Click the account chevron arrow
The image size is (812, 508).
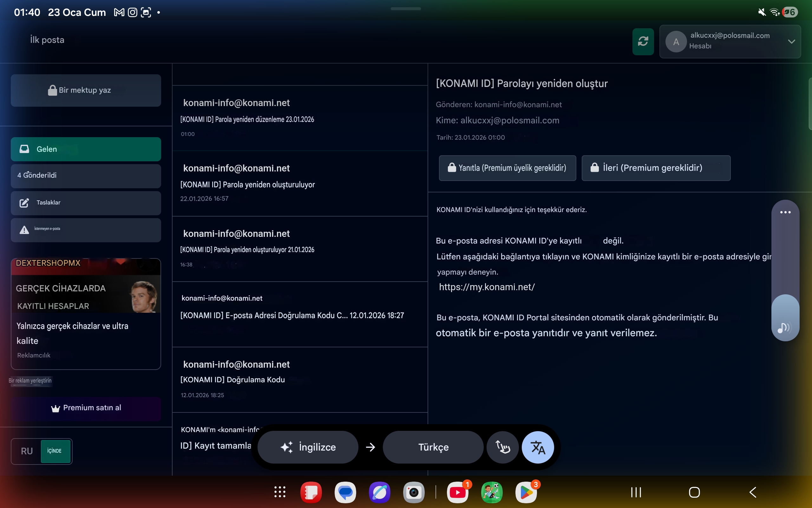click(791, 41)
